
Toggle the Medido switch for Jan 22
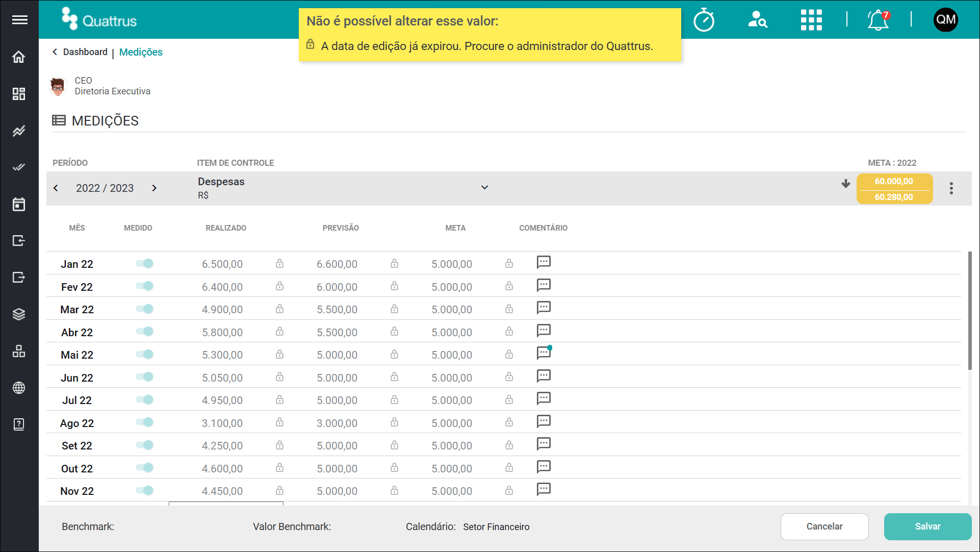(144, 263)
